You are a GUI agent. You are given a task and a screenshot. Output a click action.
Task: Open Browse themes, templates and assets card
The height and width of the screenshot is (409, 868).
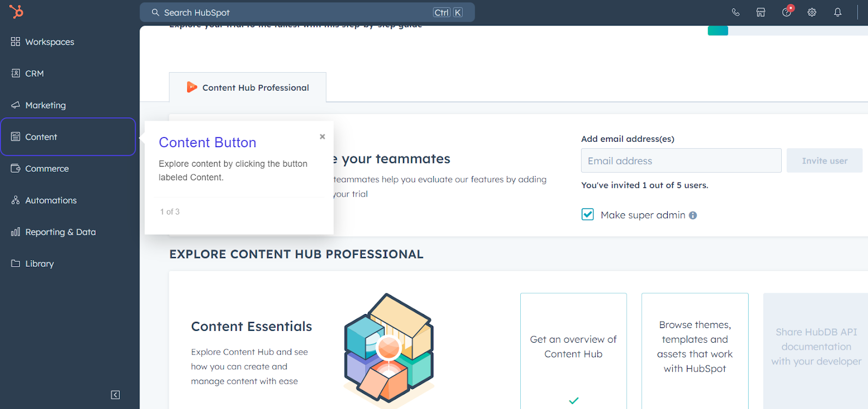pyautogui.click(x=695, y=351)
